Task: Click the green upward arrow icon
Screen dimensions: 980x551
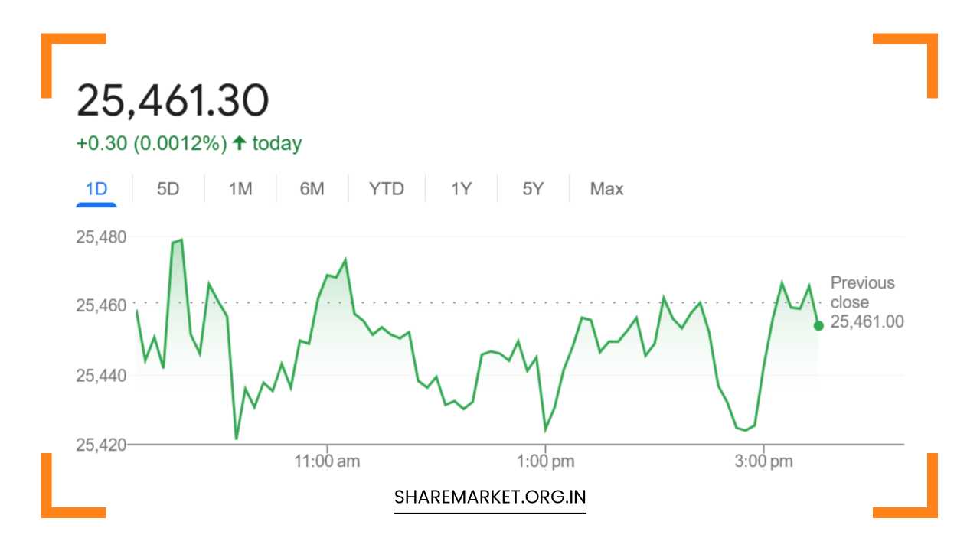Action: click(x=240, y=142)
